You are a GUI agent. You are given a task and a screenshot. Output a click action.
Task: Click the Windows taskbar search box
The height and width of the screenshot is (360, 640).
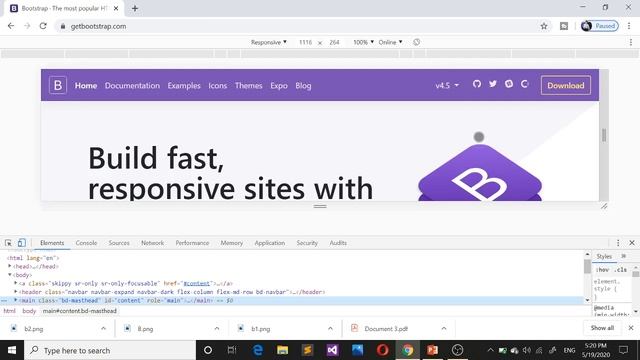110,350
